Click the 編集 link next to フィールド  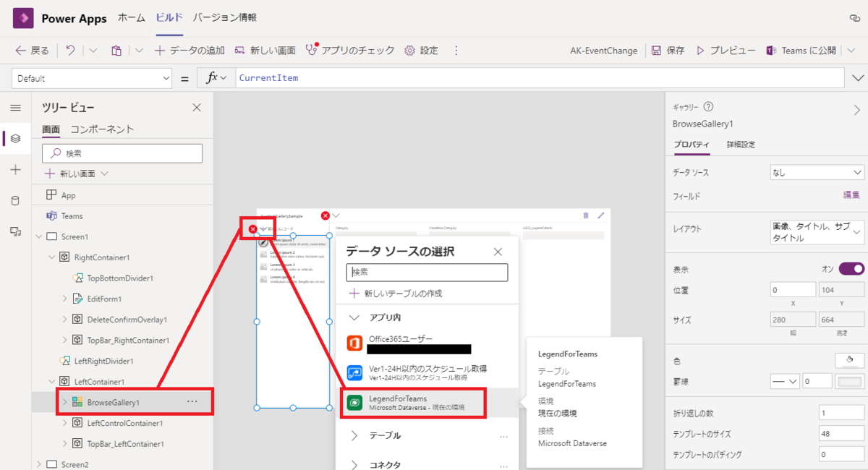coord(850,195)
